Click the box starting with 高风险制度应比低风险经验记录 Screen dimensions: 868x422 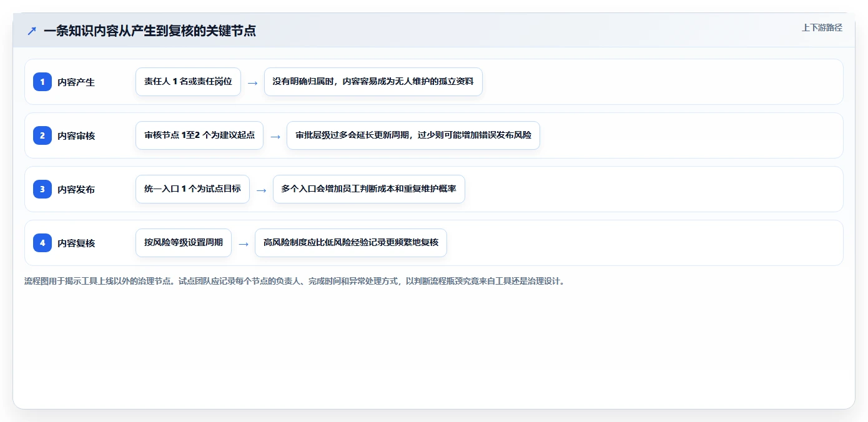(x=351, y=243)
